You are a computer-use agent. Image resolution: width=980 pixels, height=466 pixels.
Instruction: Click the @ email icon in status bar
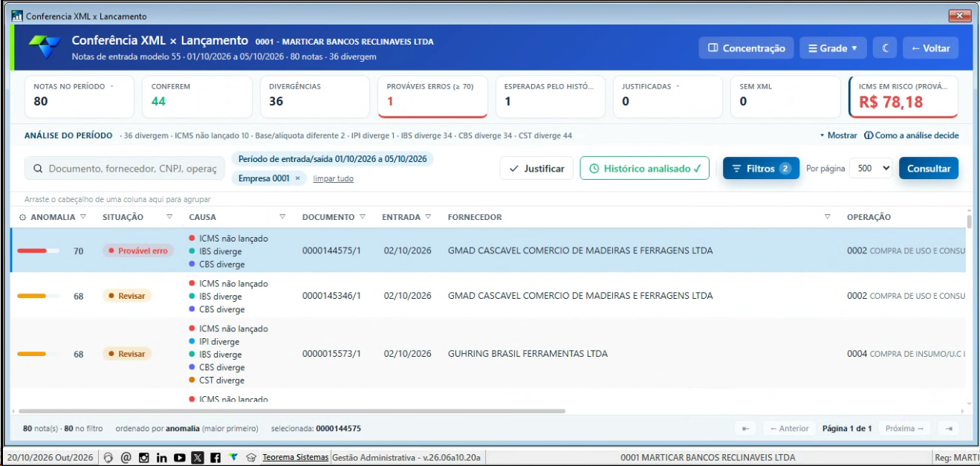pyautogui.click(x=126, y=458)
